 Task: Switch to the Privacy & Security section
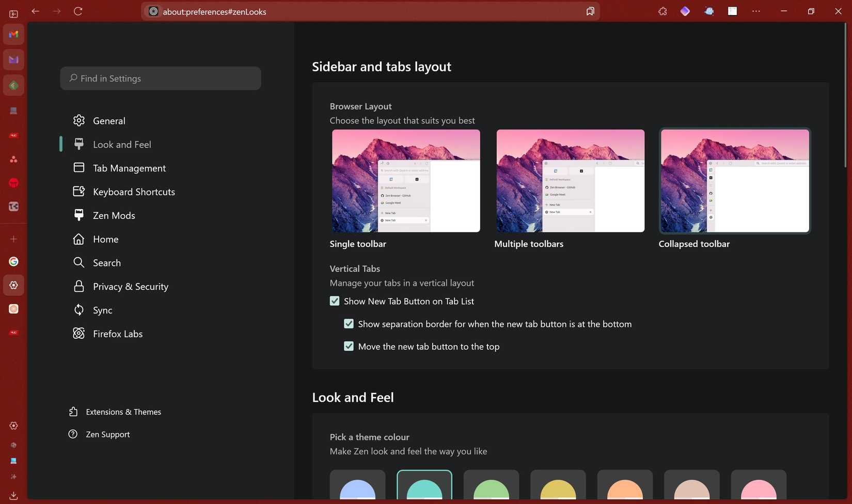pyautogui.click(x=130, y=286)
